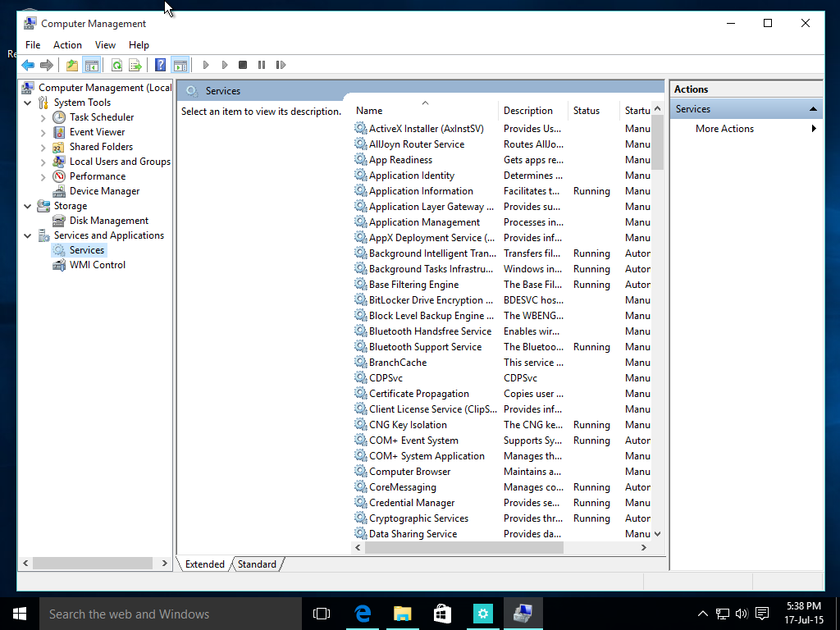Select Bluetooth Support Service row
Image resolution: width=840 pixels, height=630 pixels.
click(502, 347)
